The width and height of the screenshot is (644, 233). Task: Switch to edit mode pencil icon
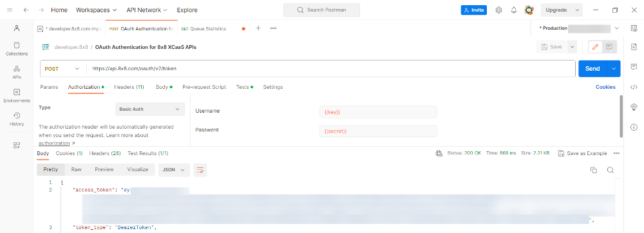595,47
